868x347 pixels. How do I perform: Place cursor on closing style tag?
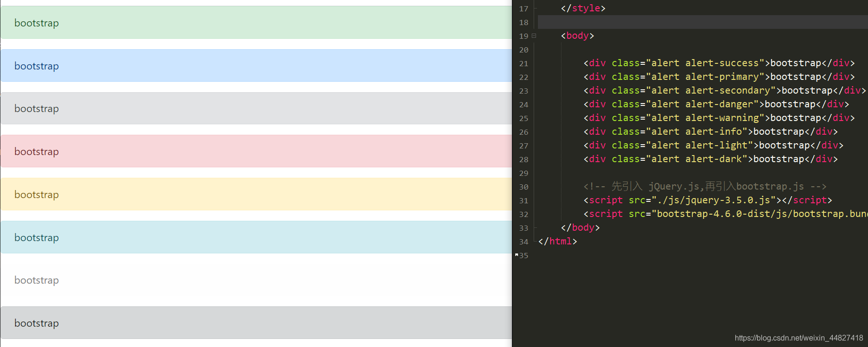tap(583, 8)
